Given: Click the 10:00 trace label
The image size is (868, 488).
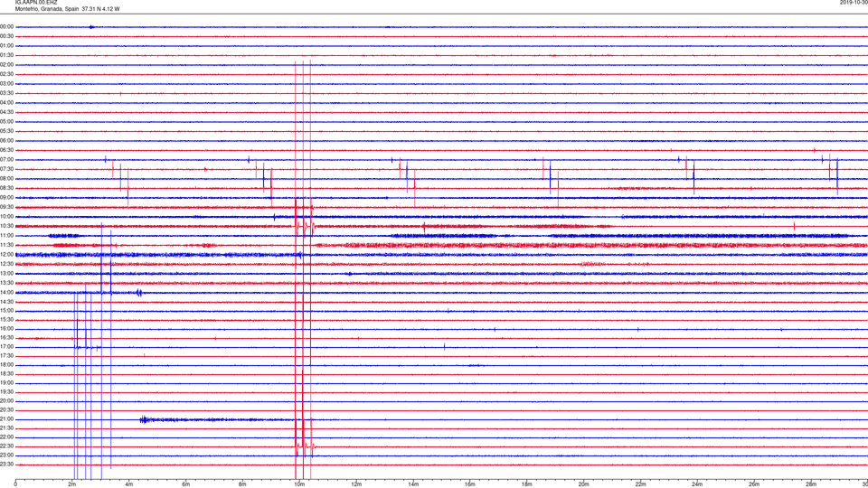Looking at the screenshot, I should click(6, 217).
